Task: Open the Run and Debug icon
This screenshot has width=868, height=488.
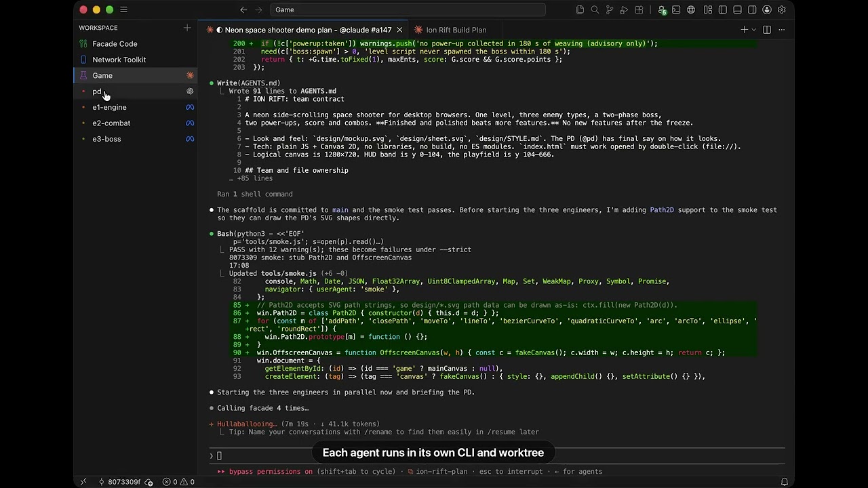Action: click(624, 9)
